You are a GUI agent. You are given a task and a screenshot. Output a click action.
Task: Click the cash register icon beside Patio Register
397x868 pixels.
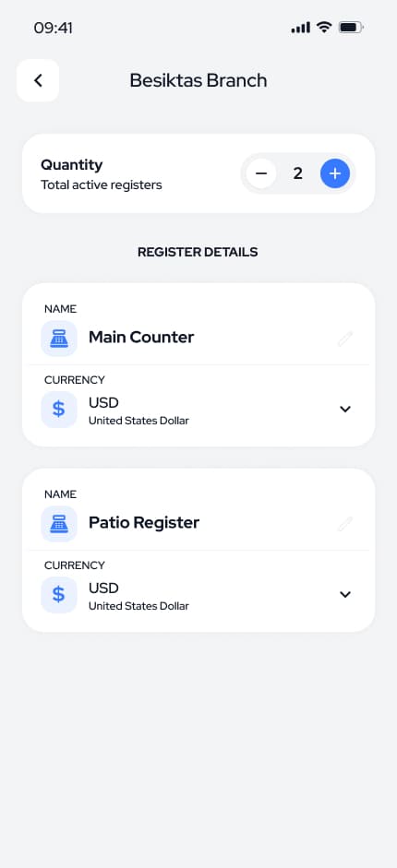click(x=59, y=524)
